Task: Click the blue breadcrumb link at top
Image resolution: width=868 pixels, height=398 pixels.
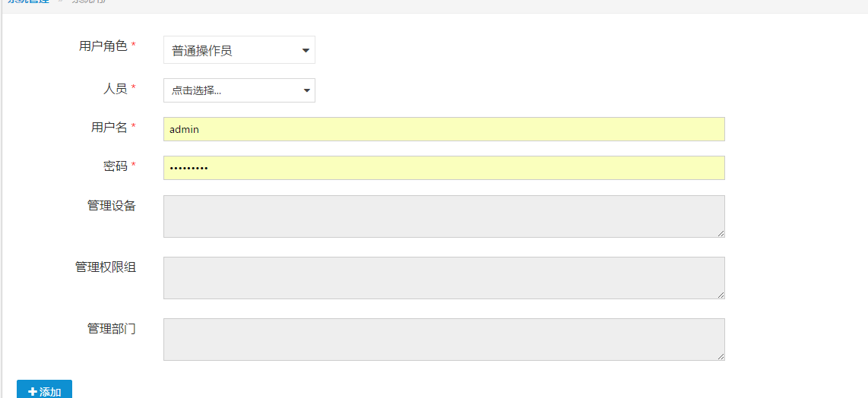Action: pos(27,2)
